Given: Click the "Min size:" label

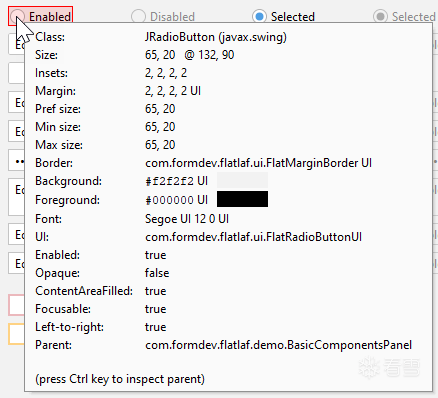Looking at the screenshot, I should (58, 127).
